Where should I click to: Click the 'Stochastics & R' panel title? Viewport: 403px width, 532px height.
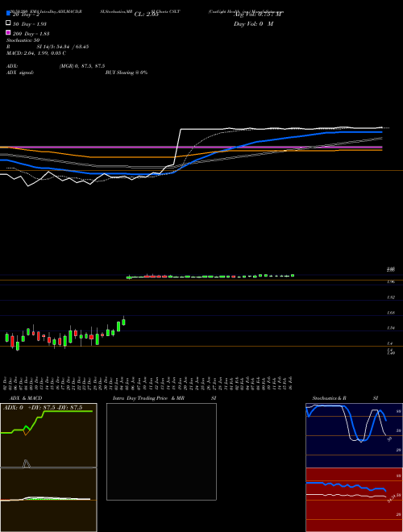[330, 398]
